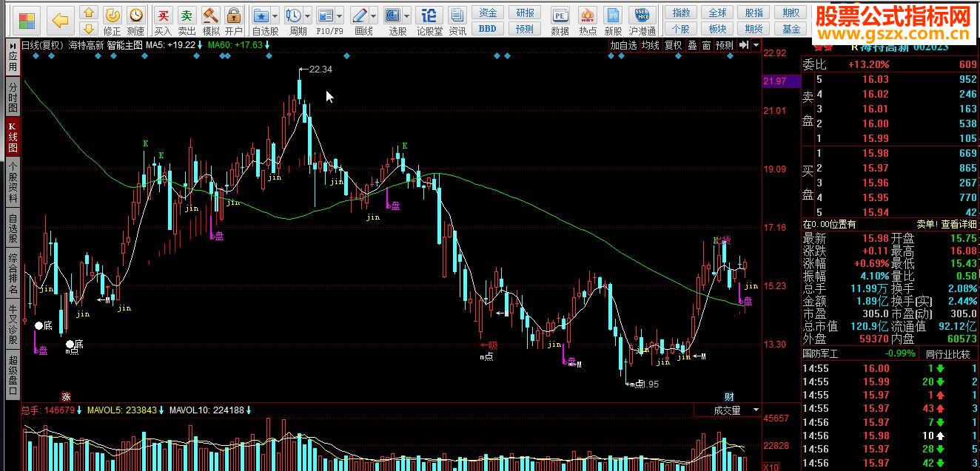Expand the 选股 dropdown arrow

tap(406, 16)
